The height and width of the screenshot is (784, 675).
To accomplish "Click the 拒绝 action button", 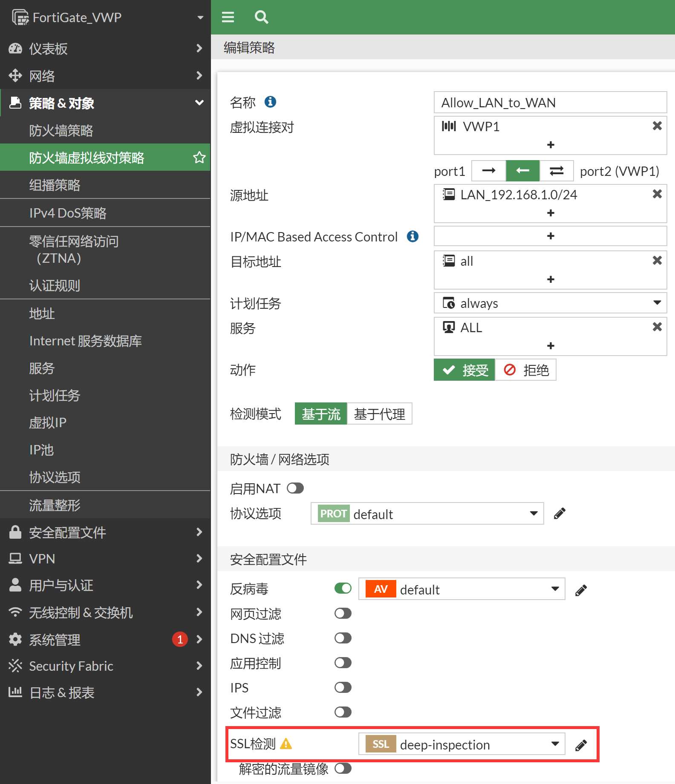I will pos(526,370).
